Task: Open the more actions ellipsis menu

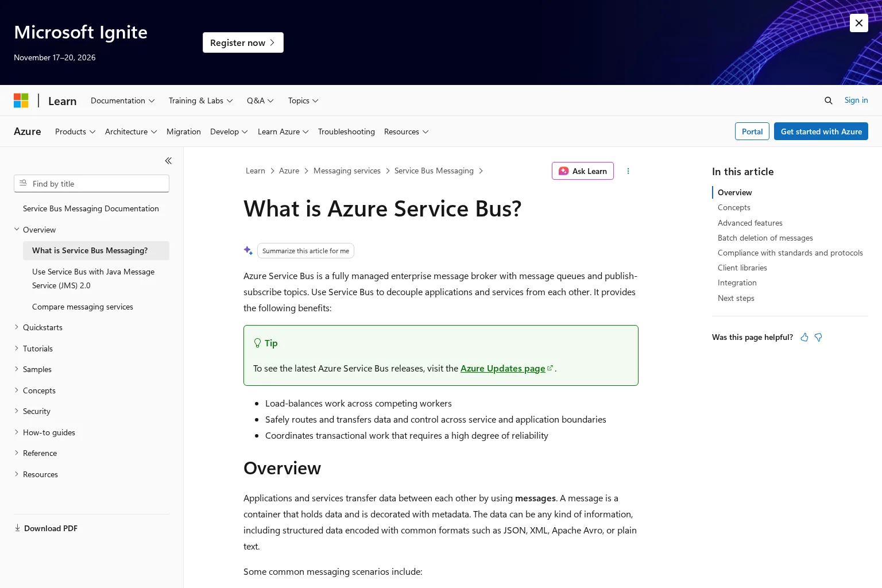Action: 628,171
